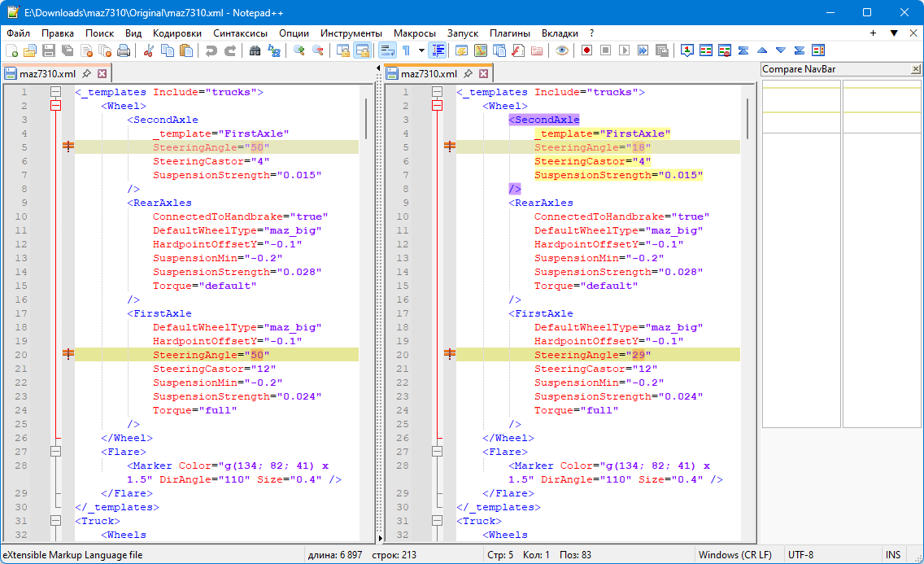Image resolution: width=924 pixels, height=564 pixels.
Task: Start macro recording with red dot icon
Action: [586, 50]
